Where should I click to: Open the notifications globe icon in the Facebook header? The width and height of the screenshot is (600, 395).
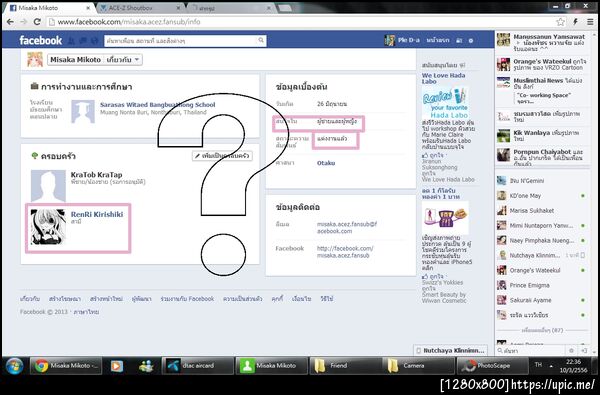pyautogui.click(x=94, y=40)
